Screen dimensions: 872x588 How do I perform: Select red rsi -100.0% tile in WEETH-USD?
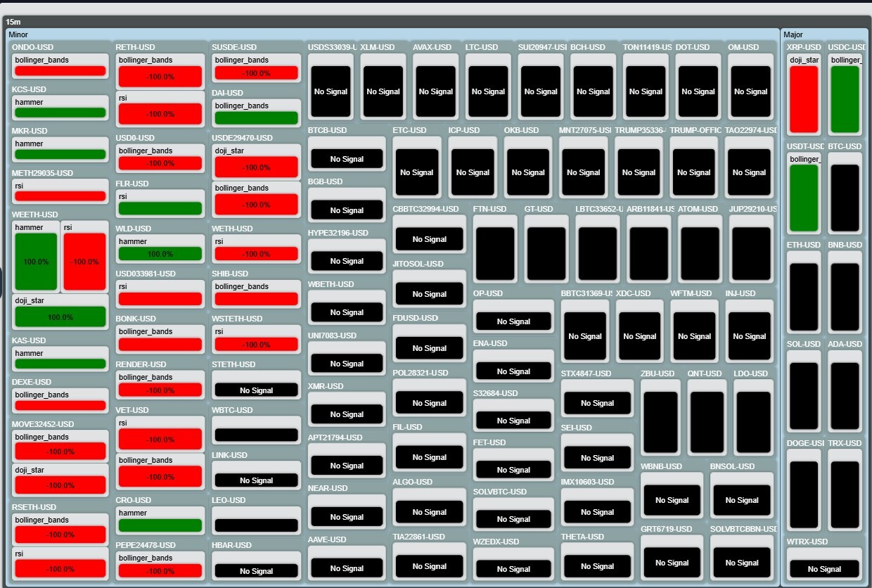84,262
